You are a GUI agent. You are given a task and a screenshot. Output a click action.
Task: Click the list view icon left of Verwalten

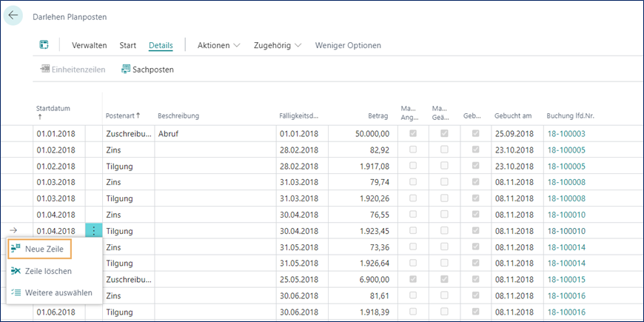click(44, 45)
